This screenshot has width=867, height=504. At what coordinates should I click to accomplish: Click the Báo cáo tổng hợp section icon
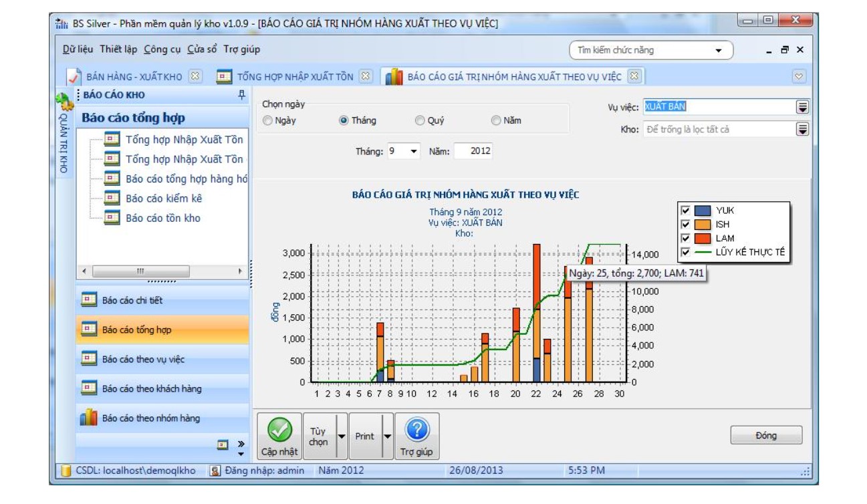tap(89, 330)
